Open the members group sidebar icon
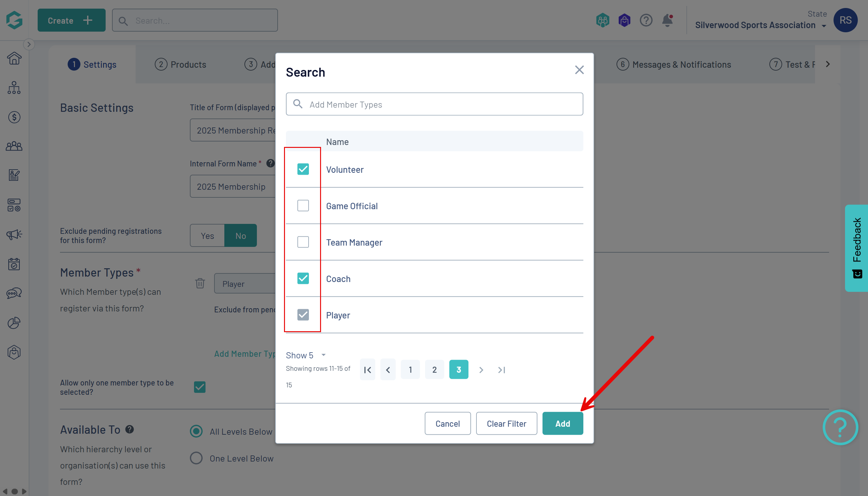This screenshot has height=496, width=868. [14, 147]
